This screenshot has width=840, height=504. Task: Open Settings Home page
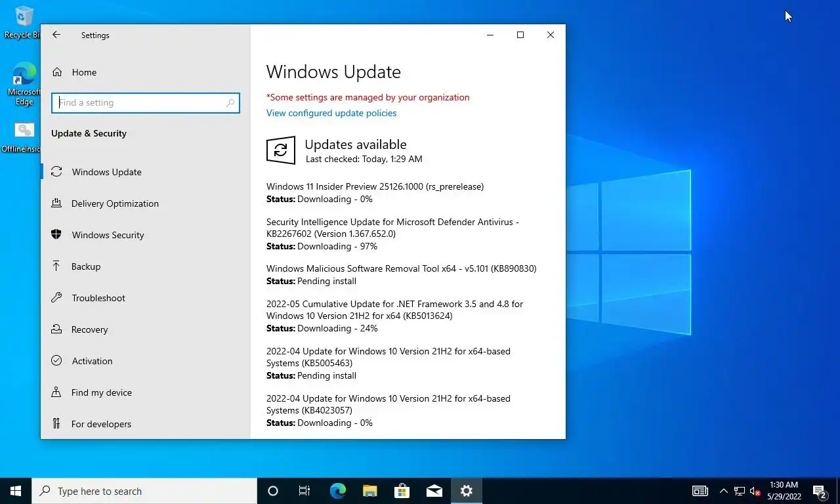[145, 72]
